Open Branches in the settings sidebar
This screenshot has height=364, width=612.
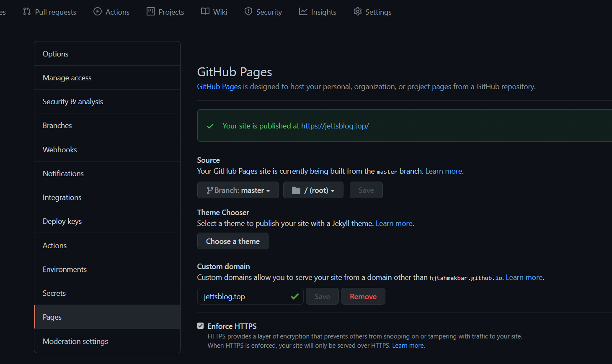click(57, 126)
